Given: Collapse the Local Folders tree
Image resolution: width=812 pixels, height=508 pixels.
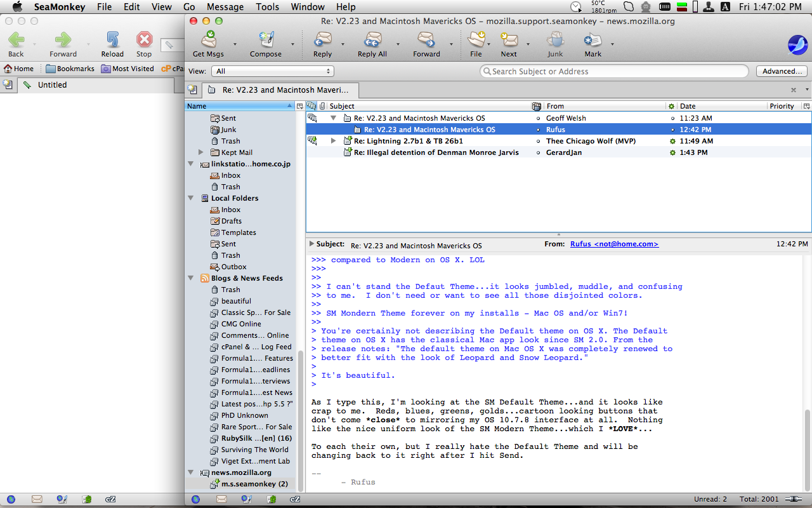Looking at the screenshot, I should tap(191, 198).
